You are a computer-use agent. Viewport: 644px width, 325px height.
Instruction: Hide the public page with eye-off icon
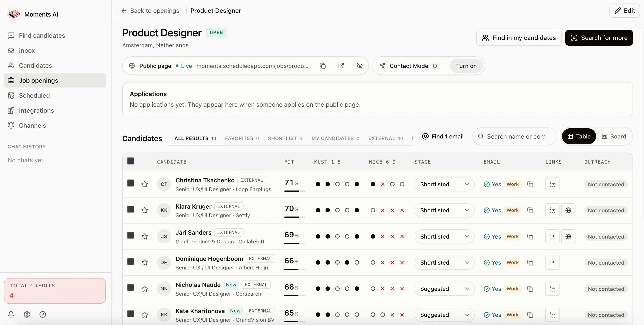359,66
